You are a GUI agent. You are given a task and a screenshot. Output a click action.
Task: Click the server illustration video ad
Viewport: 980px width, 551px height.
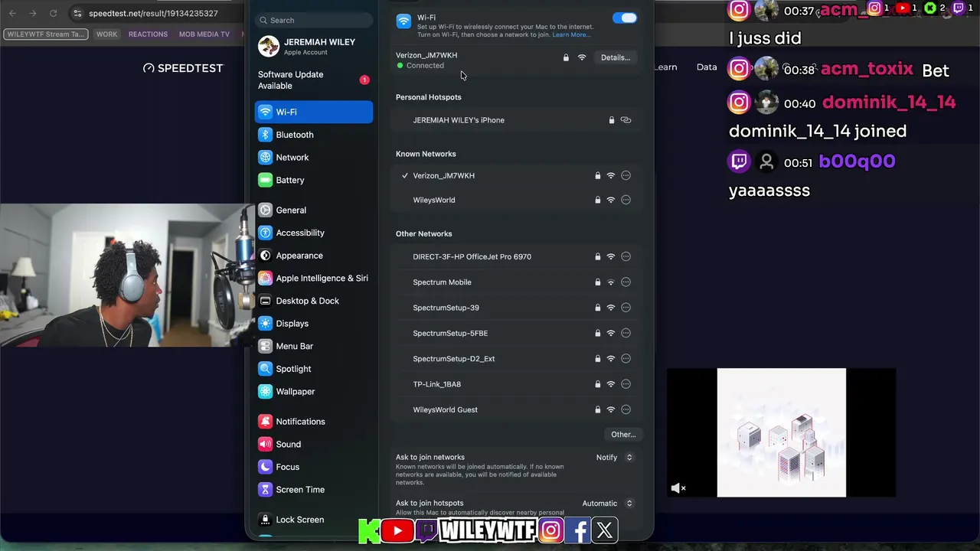point(782,432)
